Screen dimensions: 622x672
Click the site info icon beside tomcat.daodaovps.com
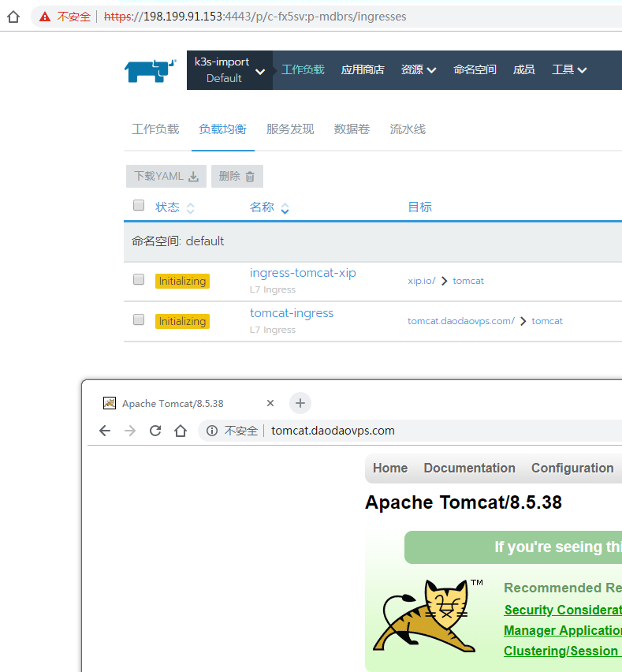pyautogui.click(x=212, y=431)
